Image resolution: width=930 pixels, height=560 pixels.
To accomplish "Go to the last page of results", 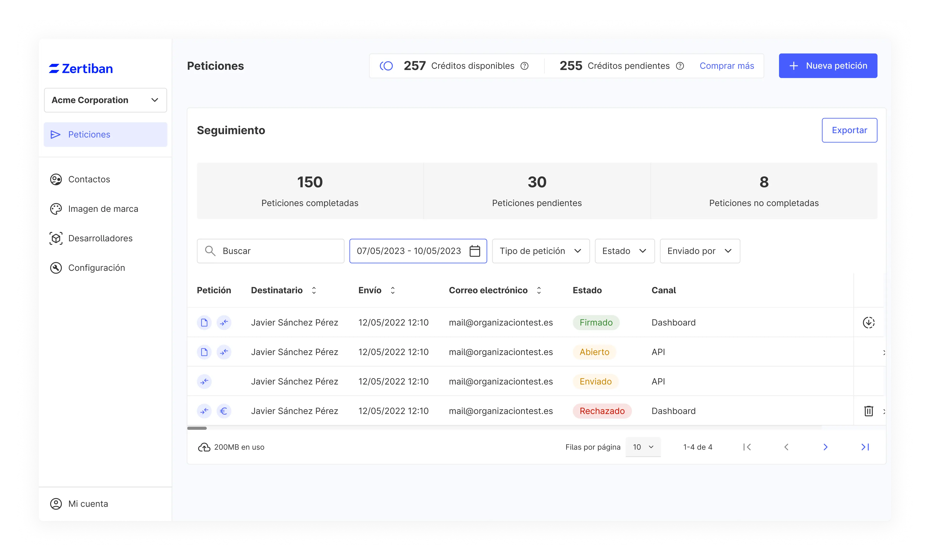I will 865,447.
